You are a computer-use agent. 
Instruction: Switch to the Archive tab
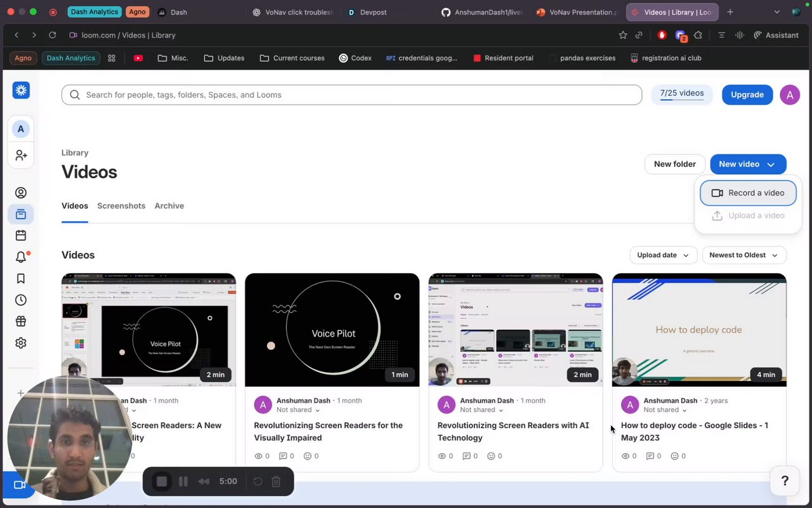[x=169, y=206]
